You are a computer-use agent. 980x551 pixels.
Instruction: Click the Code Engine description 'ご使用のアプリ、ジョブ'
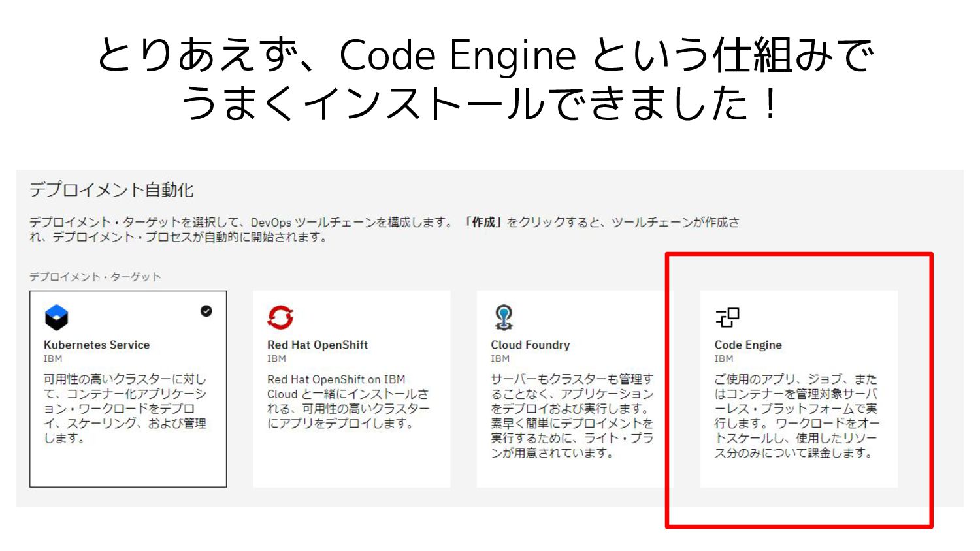click(x=796, y=416)
